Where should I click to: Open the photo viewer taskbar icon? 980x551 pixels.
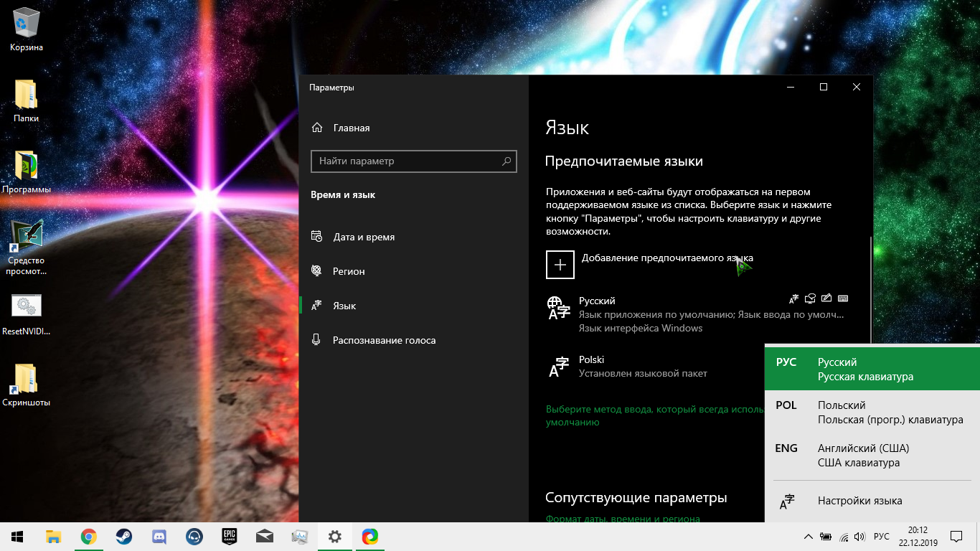(299, 537)
